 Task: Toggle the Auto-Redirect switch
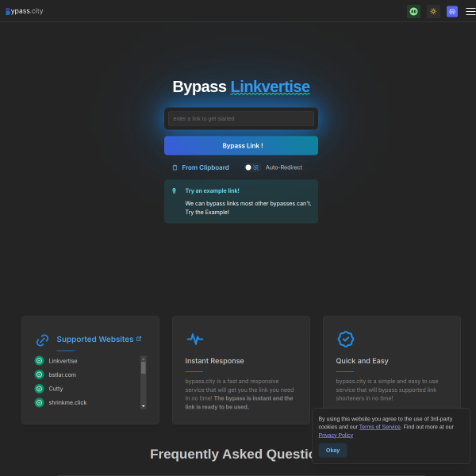pos(252,167)
